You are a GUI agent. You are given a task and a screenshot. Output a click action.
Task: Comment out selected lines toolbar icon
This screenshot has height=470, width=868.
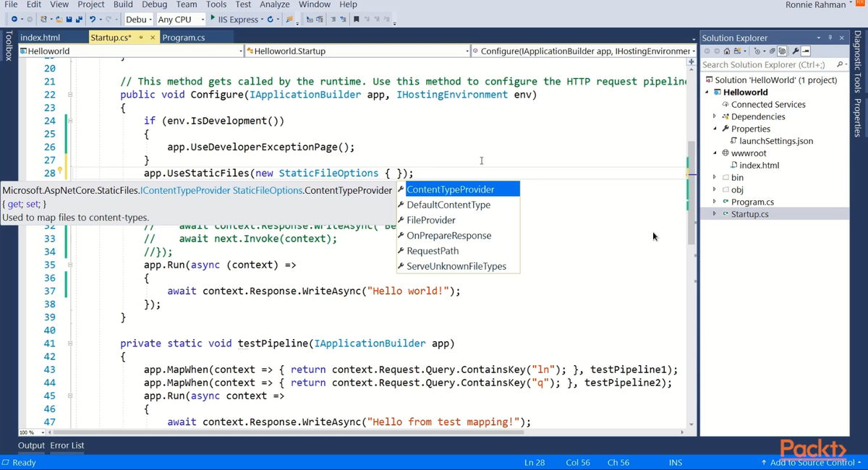click(x=333, y=19)
